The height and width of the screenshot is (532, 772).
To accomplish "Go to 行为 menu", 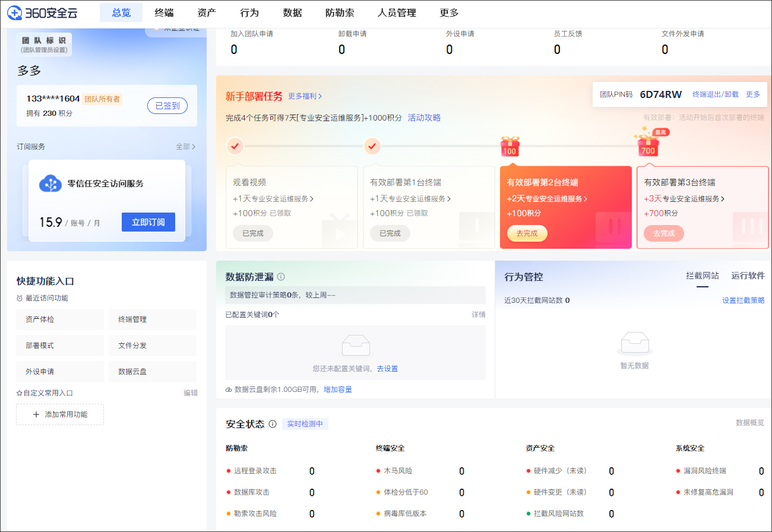I will tap(249, 12).
